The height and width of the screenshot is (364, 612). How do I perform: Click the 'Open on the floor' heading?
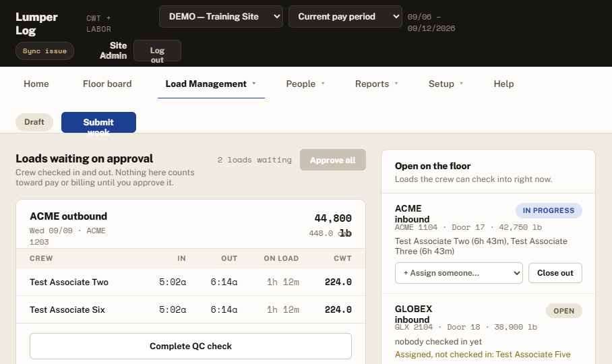coord(433,166)
